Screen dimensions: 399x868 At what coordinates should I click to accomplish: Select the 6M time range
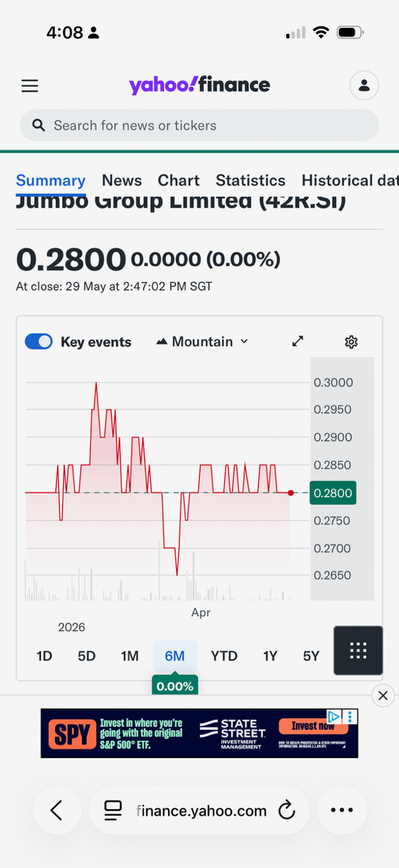(x=175, y=656)
